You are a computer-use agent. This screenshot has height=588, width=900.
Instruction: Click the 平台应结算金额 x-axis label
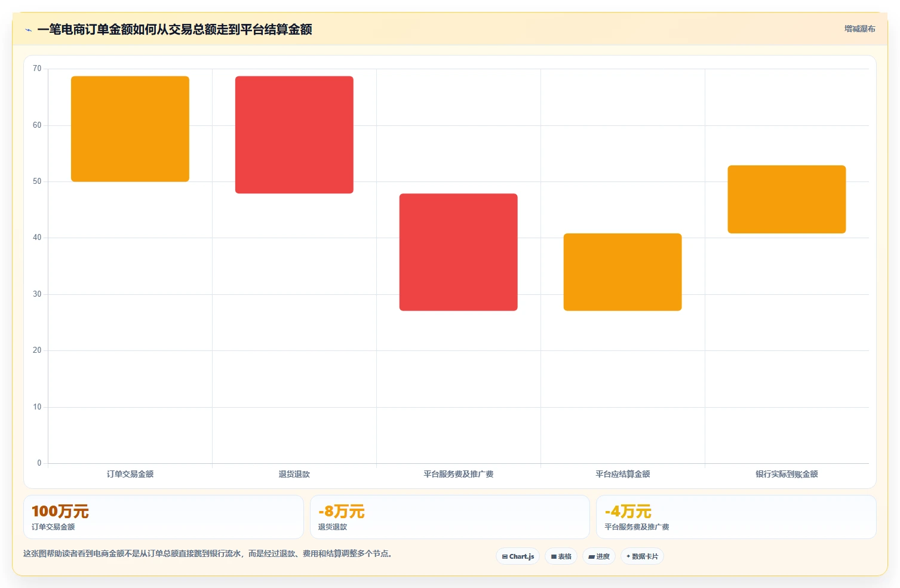pos(622,474)
